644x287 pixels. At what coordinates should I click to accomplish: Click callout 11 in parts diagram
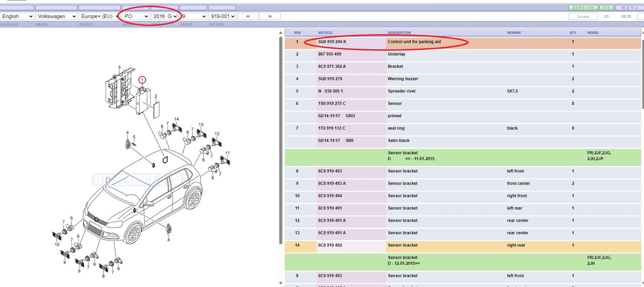point(227,153)
